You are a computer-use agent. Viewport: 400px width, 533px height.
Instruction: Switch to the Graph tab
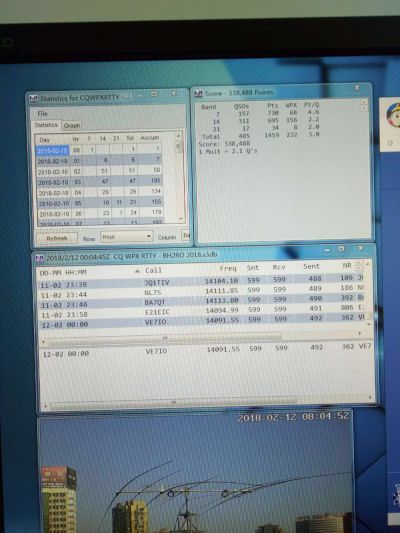pyautogui.click(x=72, y=125)
